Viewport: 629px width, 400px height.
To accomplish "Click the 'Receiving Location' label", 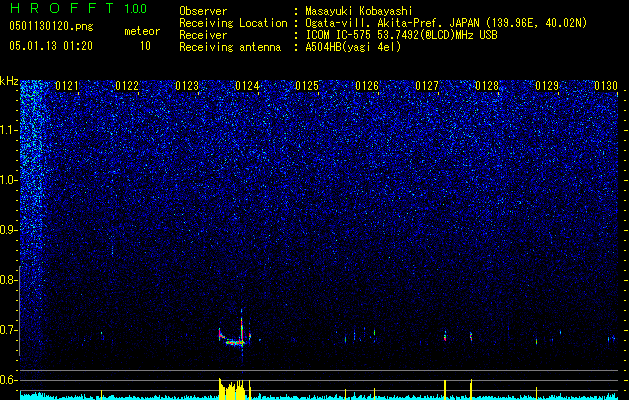I will pyautogui.click(x=233, y=23).
